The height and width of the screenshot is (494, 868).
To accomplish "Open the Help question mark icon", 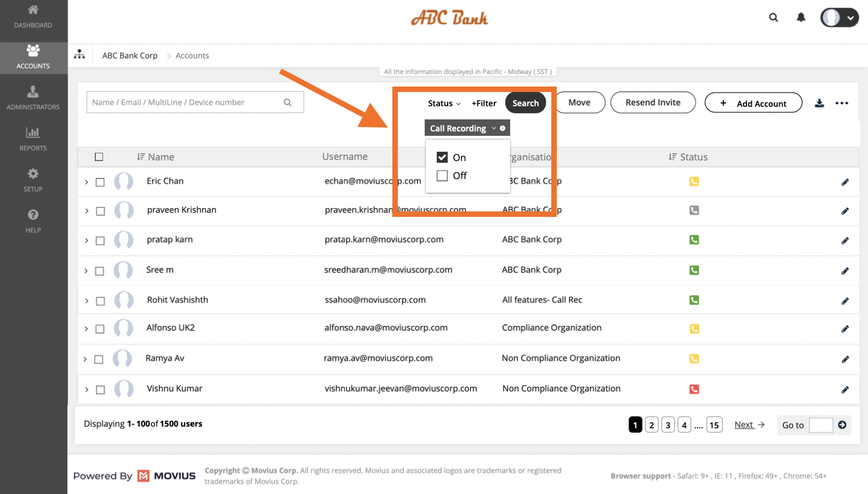I will point(33,215).
